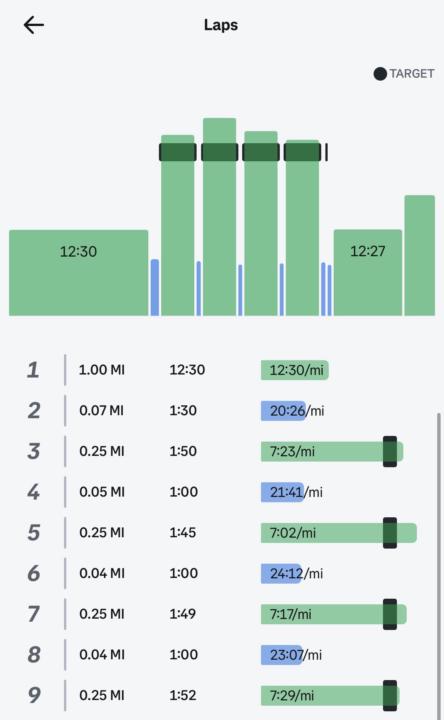Click the target marker on lap 3

pos(390,451)
